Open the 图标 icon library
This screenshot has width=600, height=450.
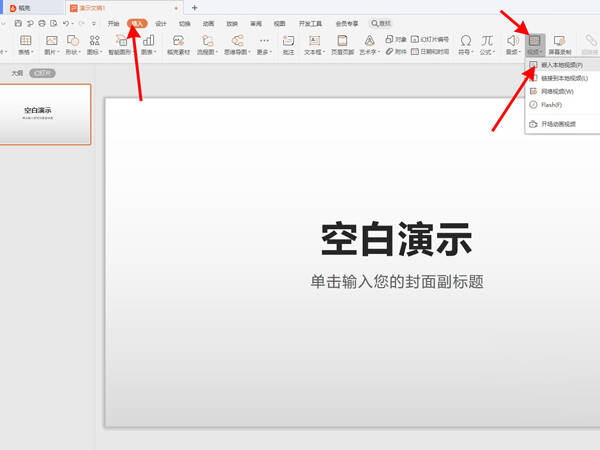coord(94,40)
